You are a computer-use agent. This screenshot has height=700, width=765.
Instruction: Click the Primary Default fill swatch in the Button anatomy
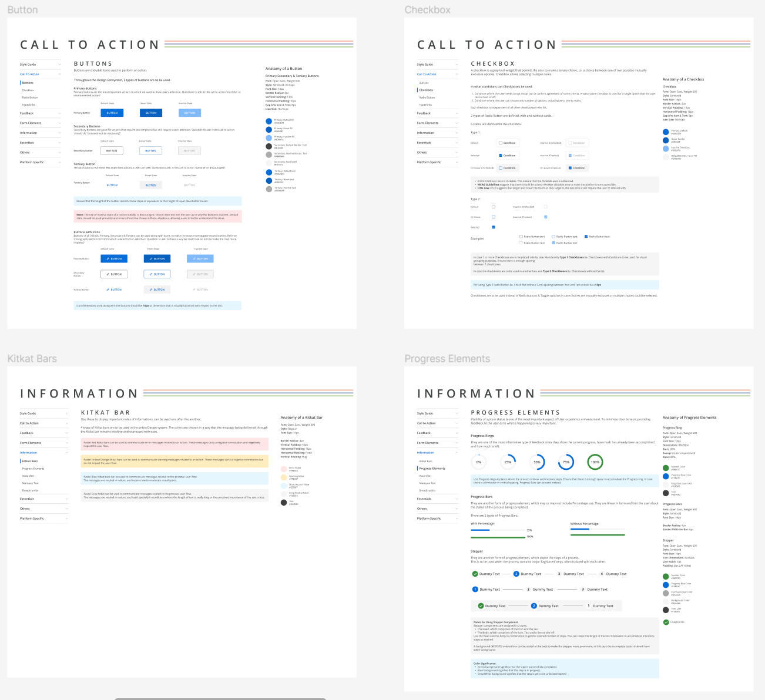[269, 122]
